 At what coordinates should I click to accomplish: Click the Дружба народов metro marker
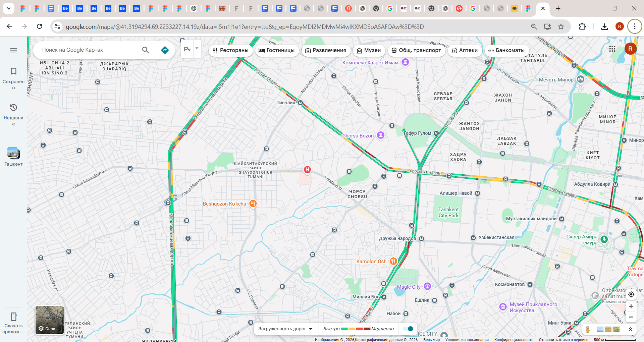point(421,239)
